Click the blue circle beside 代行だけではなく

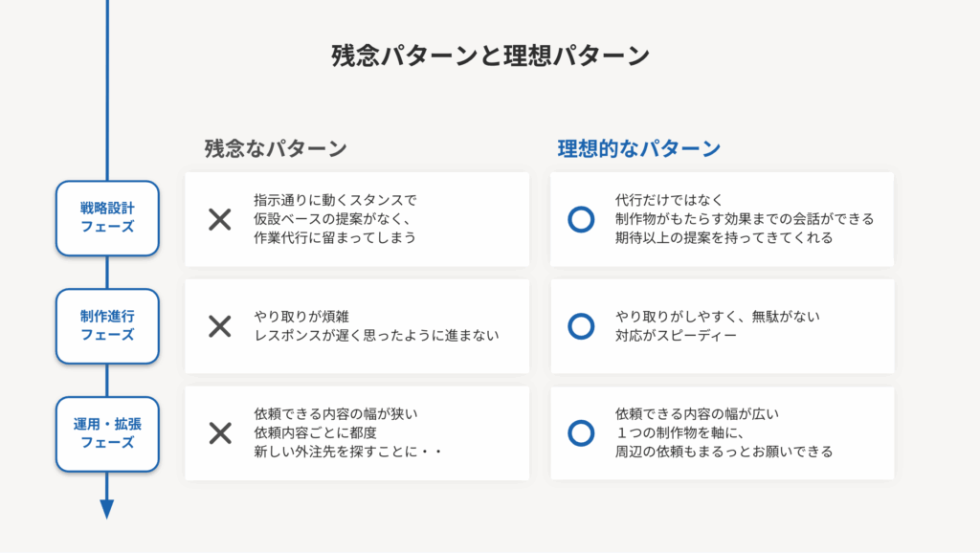pos(581,219)
